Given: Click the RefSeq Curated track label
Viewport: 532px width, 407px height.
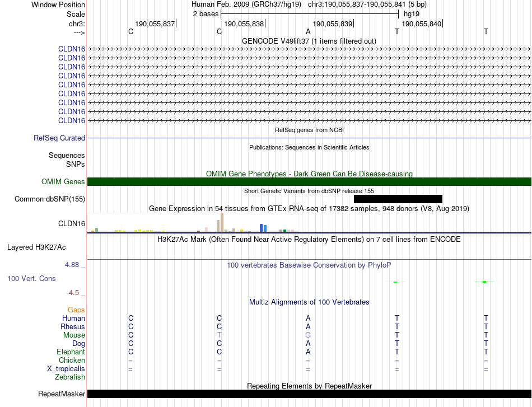Looking at the screenshot, I should click(x=59, y=138).
